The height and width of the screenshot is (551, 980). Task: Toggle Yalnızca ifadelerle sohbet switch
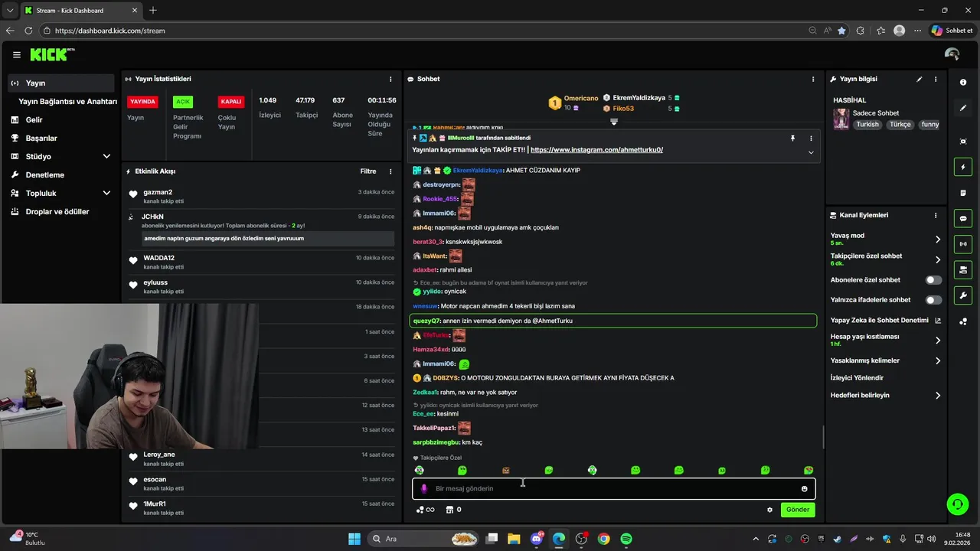933,300
